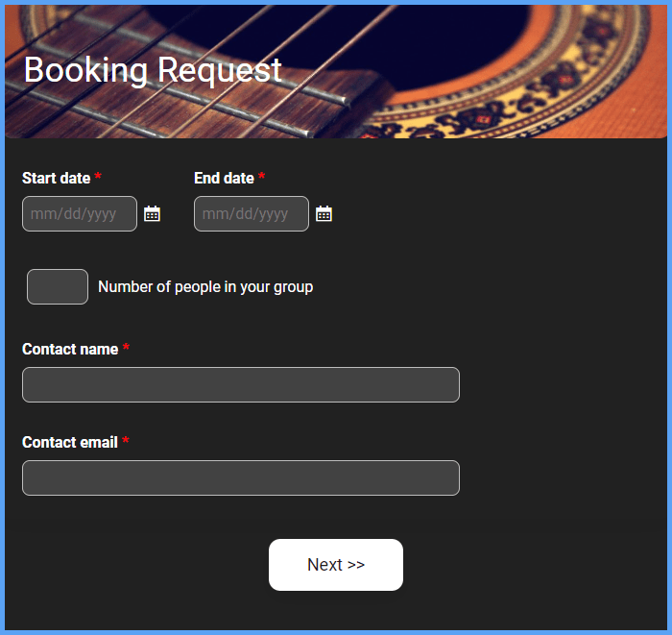Focus the Start date mm/dd/yyyy field
This screenshot has width=672, height=635.
pyautogui.click(x=80, y=213)
